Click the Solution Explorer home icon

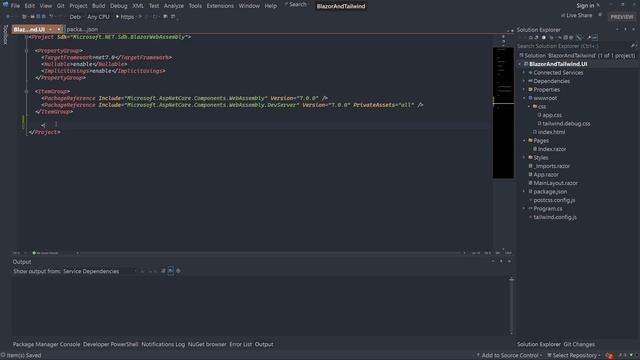(531, 38)
